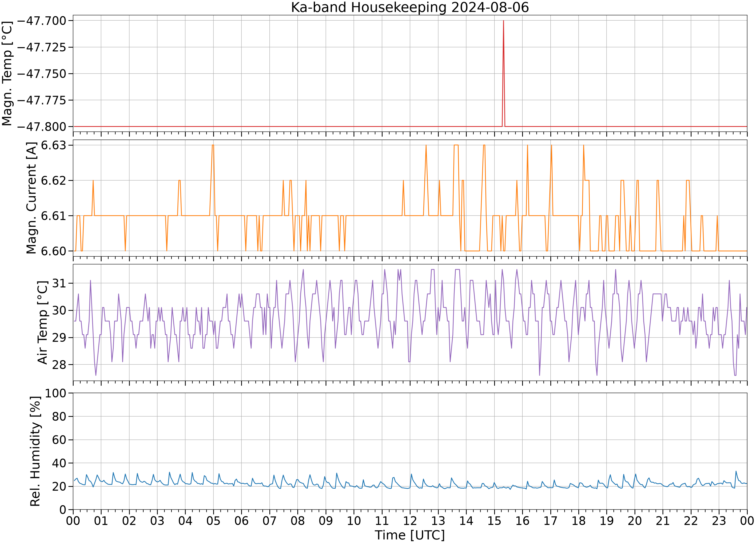This screenshot has width=756, height=544.
Task: Click the 18 hour tick label
Action: click(x=578, y=521)
